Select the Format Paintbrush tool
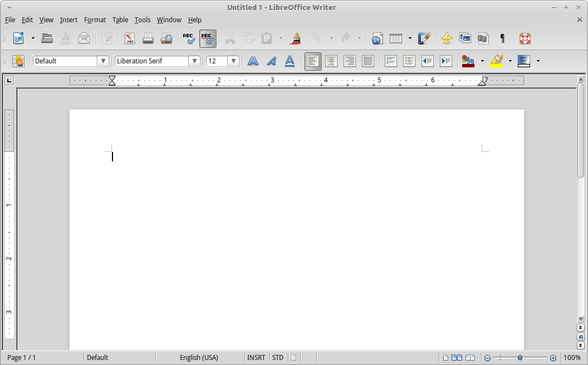 coord(296,38)
